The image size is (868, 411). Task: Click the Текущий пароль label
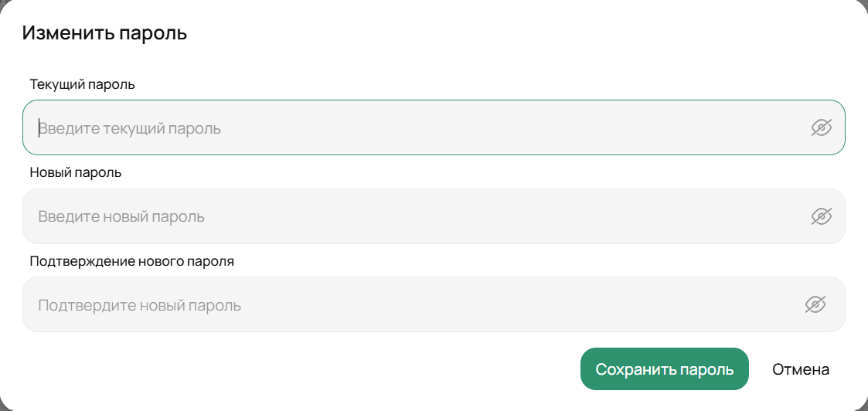click(82, 84)
